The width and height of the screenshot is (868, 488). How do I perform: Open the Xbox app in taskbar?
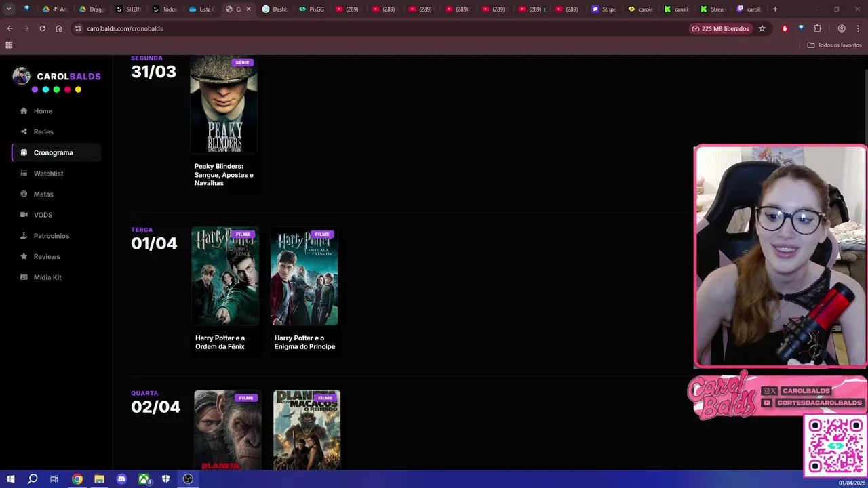pyautogui.click(x=144, y=479)
